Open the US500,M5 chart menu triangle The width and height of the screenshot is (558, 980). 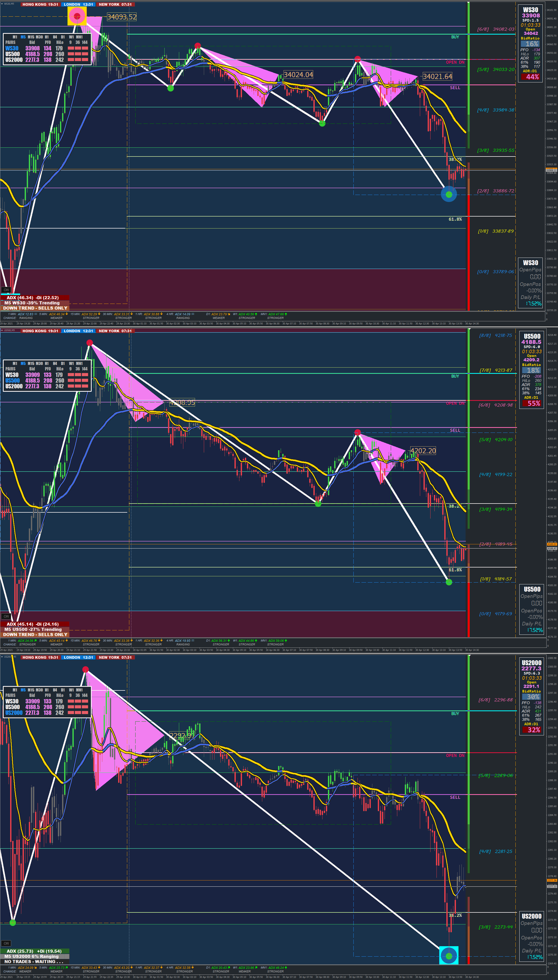click(x=2, y=330)
